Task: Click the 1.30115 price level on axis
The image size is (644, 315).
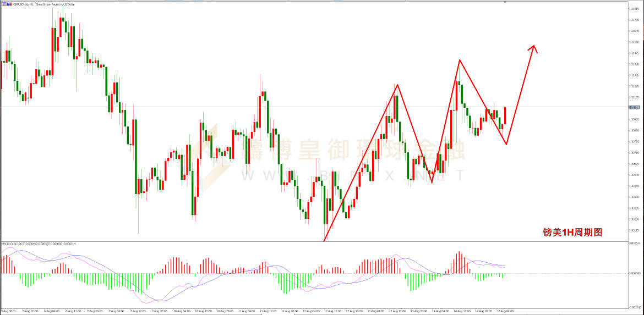Action: [x=635, y=230]
